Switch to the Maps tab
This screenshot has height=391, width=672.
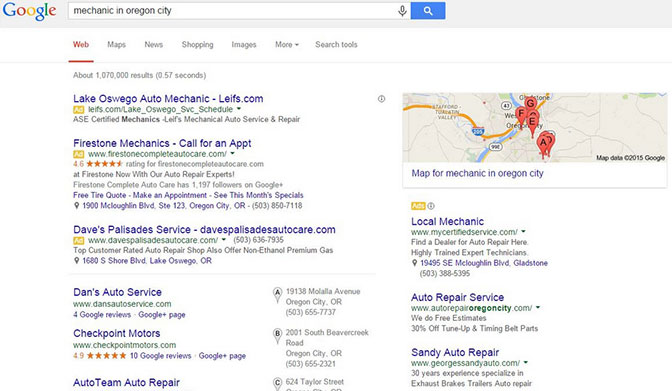click(117, 45)
